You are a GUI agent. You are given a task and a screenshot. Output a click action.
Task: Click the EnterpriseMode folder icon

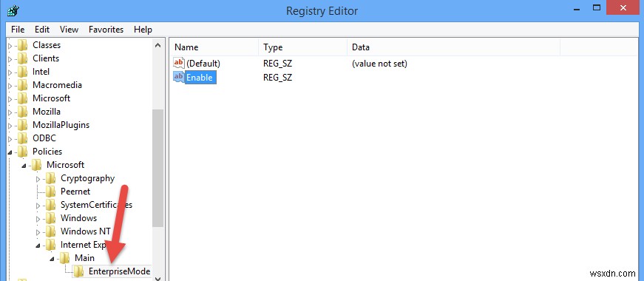click(78, 271)
